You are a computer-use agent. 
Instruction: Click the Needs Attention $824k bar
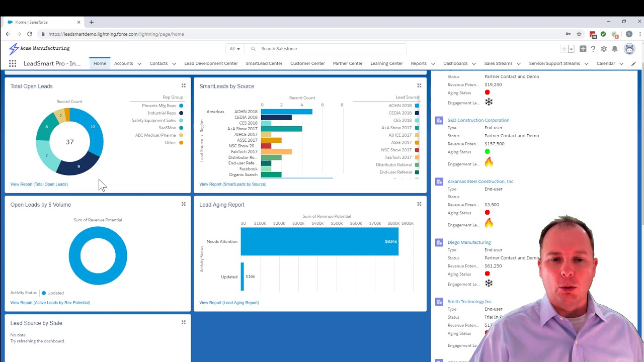click(319, 241)
